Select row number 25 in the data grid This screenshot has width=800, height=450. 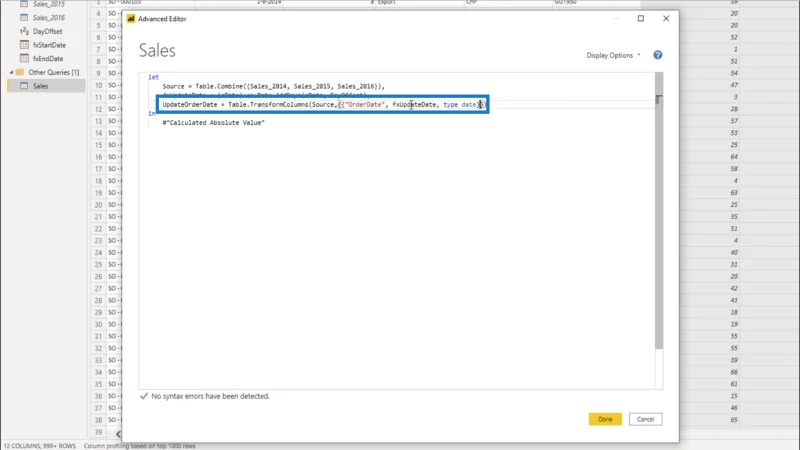coord(98,264)
